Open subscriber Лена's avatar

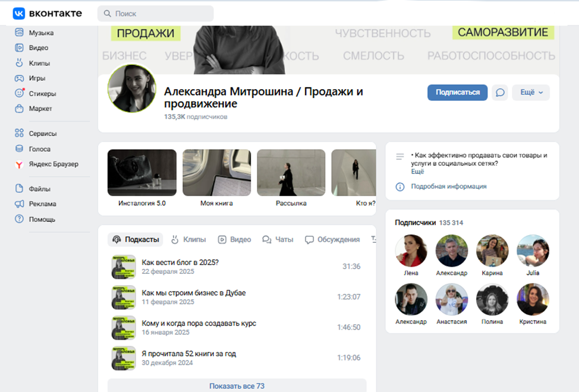pyautogui.click(x=411, y=251)
